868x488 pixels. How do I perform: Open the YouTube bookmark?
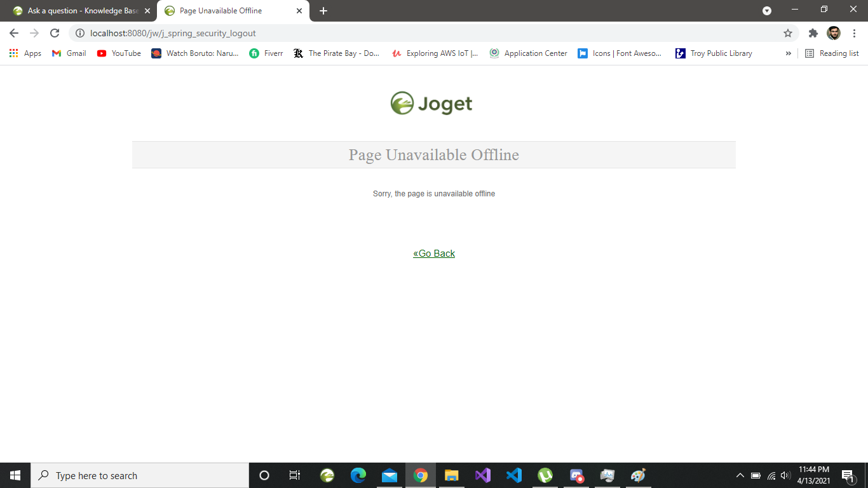[119, 53]
